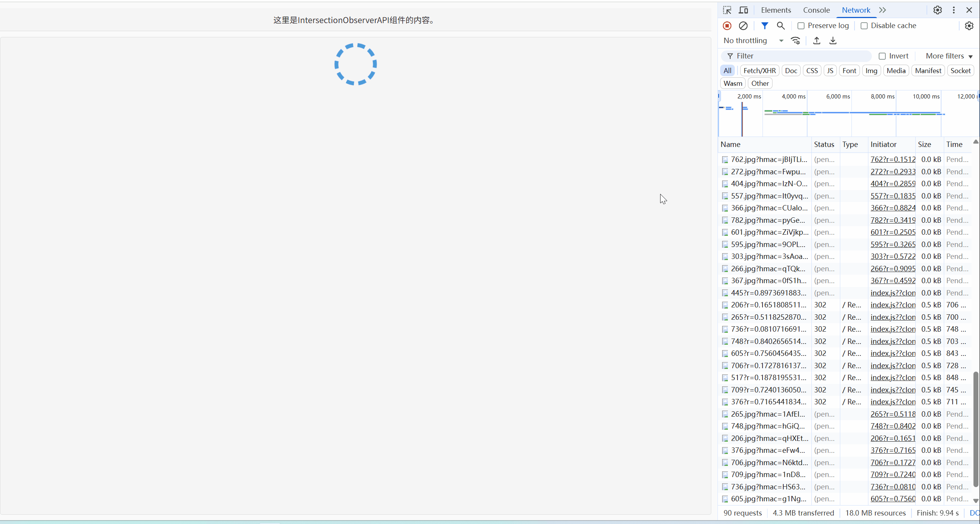This screenshot has width=980, height=524.
Task: Toggle device toolbar
Action: pyautogui.click(x=743, y=10)
